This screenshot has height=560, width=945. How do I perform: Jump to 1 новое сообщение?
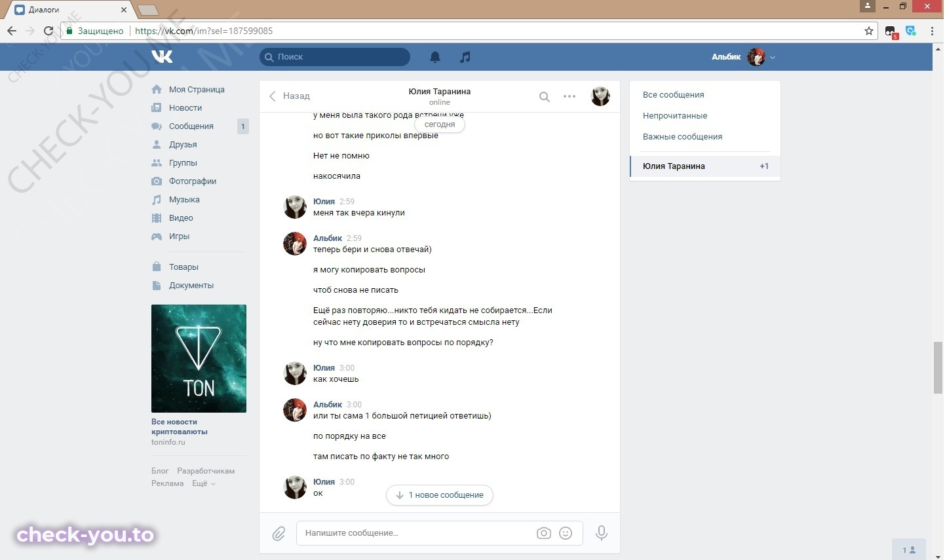(x=440, y=495)
